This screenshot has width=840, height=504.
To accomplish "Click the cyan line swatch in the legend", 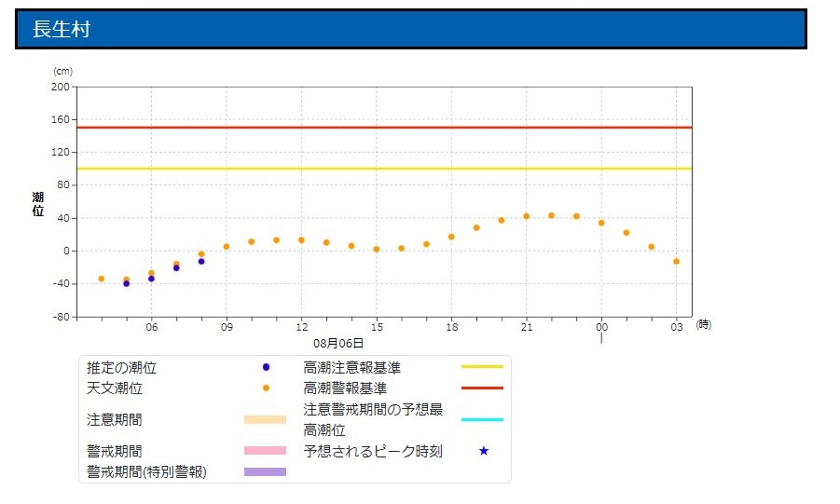I will (x=482, y=419).
